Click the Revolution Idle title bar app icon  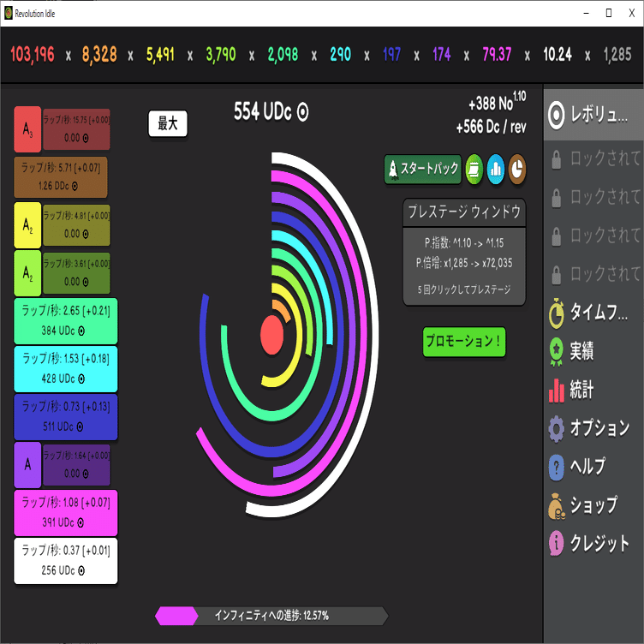[x=9, y=13]
